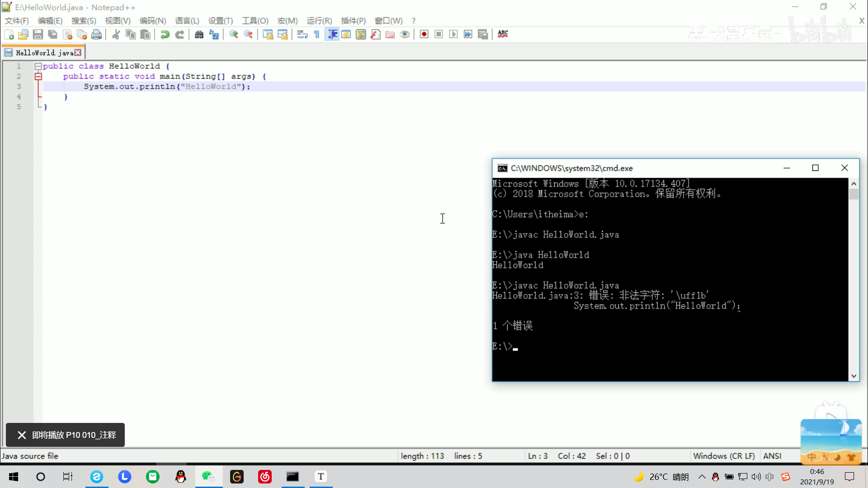The height and width of the screenshot is (488, 868).
Task: Click the macro Playback icon
Action: [453, 34]
